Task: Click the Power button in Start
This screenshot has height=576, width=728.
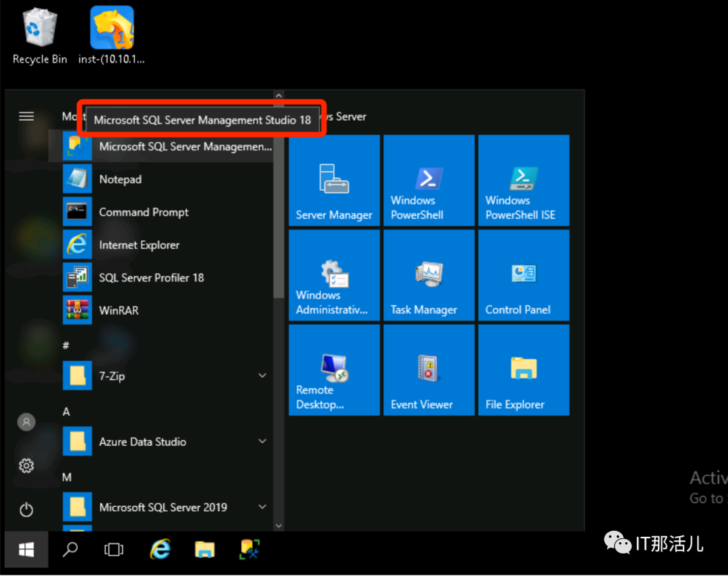Action: pos(26,510)
